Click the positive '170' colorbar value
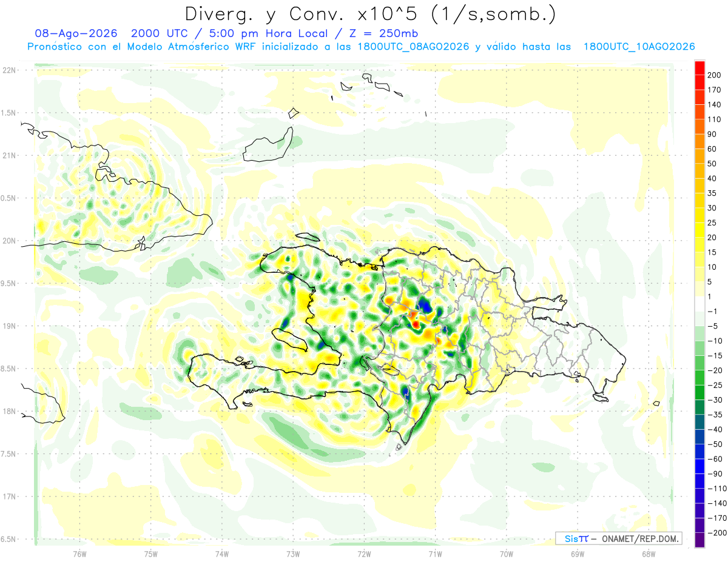728x562 pixels. tap(715, 90)
